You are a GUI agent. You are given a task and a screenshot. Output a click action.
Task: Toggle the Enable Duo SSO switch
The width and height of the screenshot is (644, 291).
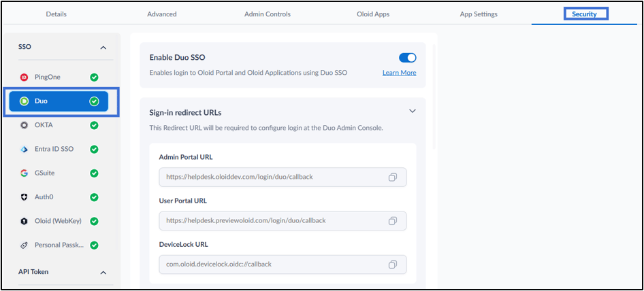click(x=407, y=58)
